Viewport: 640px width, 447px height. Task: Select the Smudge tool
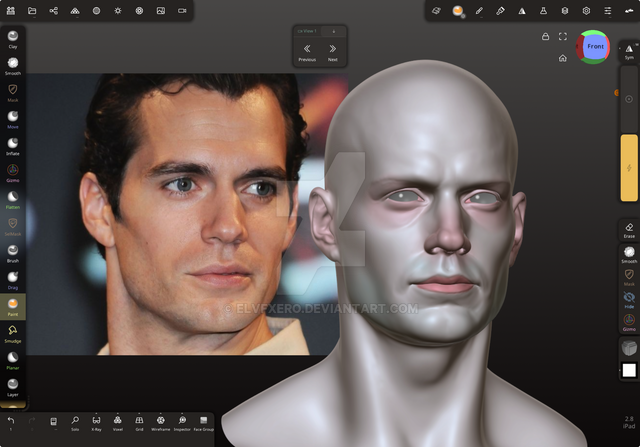point(13,334)
